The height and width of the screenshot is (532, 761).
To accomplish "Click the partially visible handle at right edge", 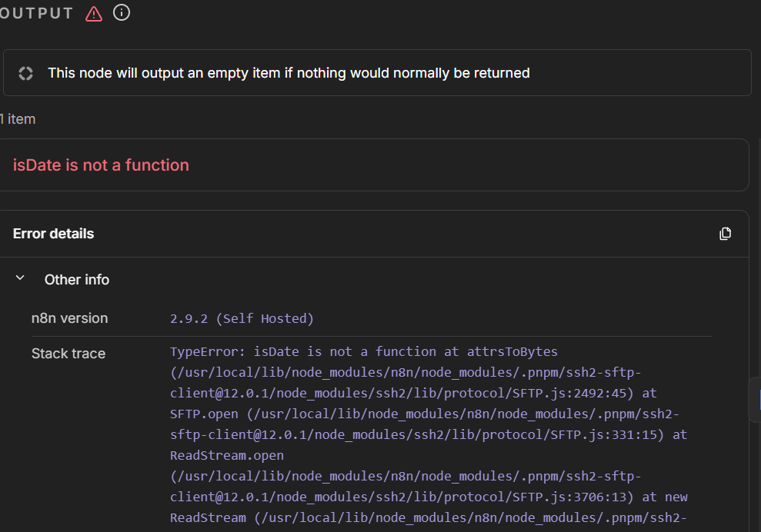I will [755, 400].
